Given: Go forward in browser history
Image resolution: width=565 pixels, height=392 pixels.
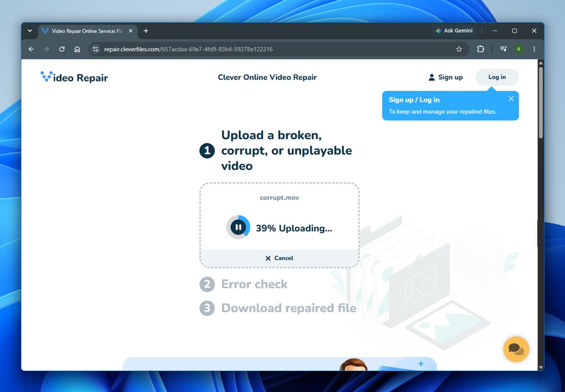Looking at the screenshot, I should [46, 49].
